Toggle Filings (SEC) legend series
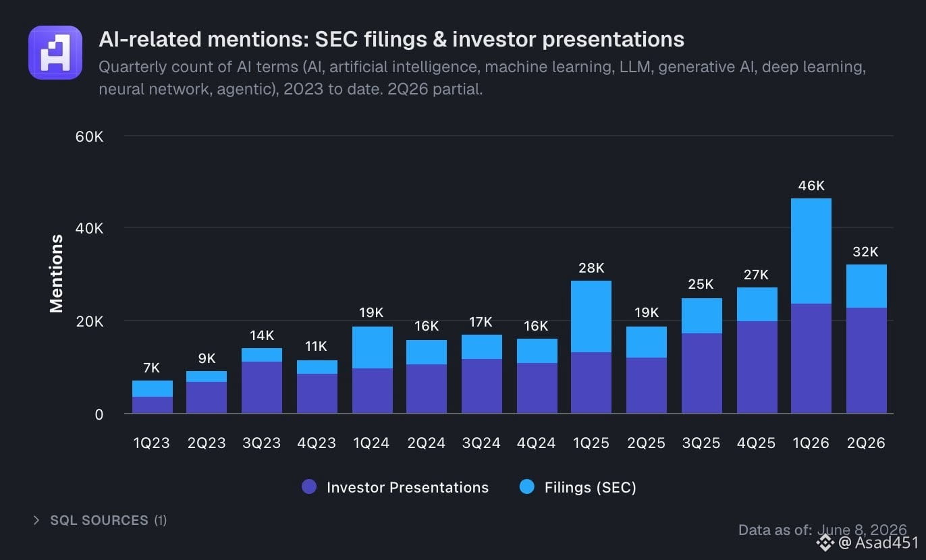The height and width of the screenshot is (560, 926). click(578, 487)
